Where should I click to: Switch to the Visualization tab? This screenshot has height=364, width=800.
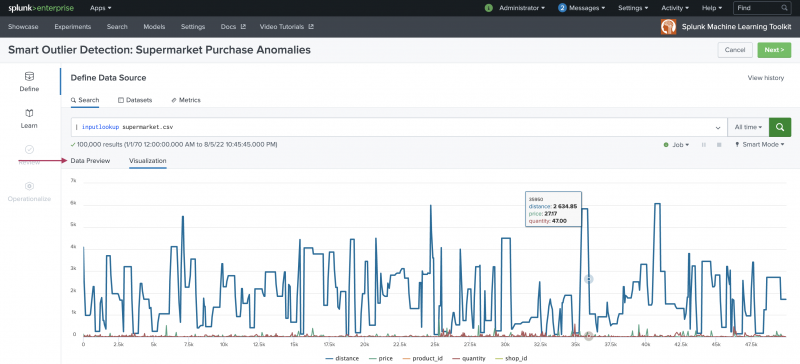pos(147,161)
